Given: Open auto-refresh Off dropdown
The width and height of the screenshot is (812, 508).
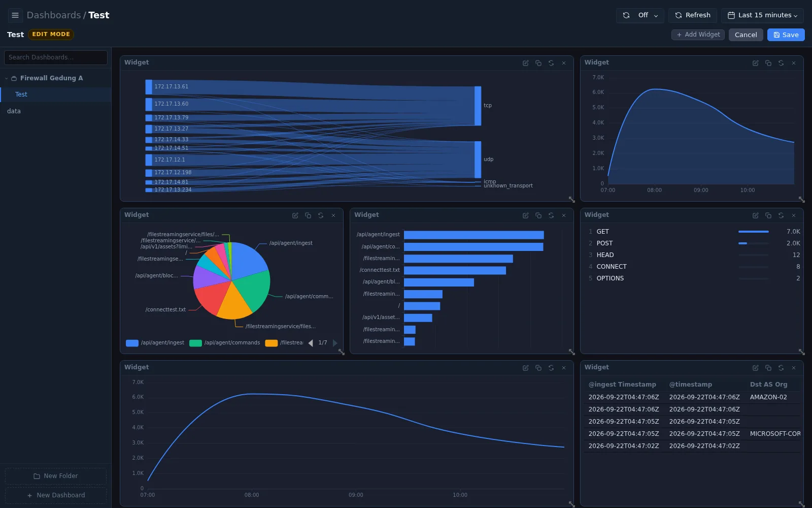Looking at the screenshot, I should click(640, 15).
